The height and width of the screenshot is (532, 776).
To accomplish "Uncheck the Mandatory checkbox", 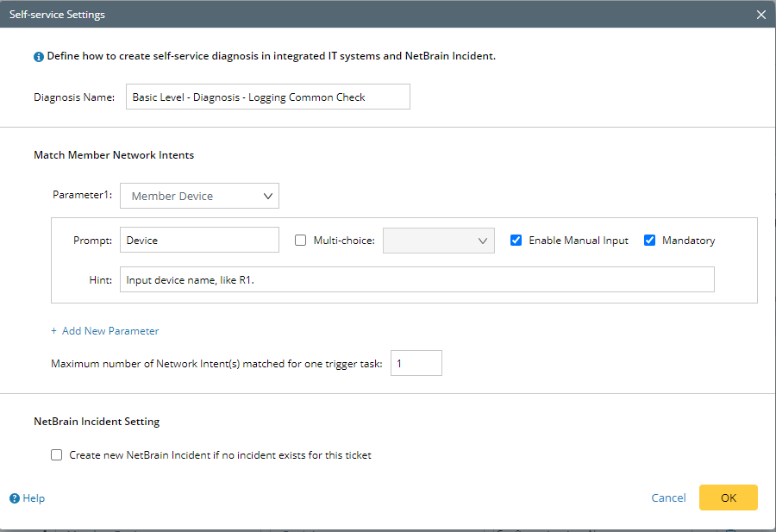I will pyautogui.click(x=649, y=241).
